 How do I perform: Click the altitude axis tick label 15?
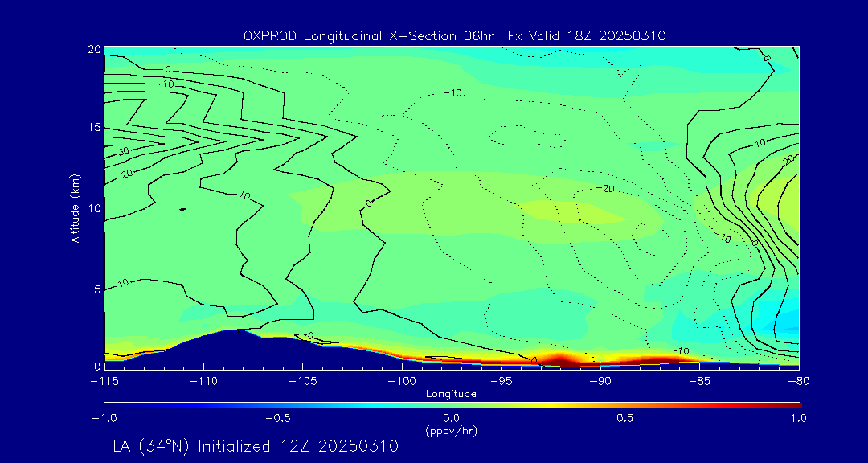(94, 127)
